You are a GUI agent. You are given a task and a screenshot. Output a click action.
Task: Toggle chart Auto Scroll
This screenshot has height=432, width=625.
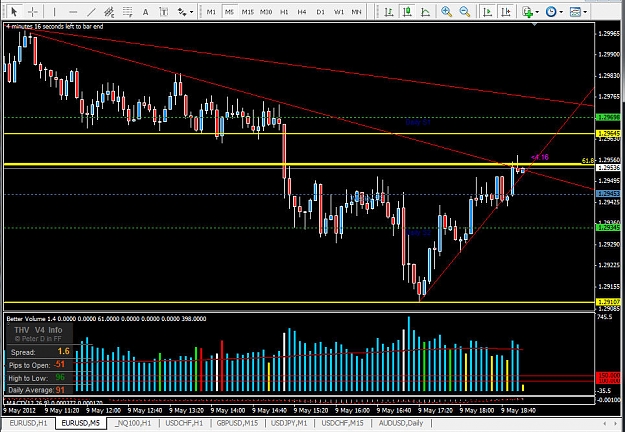487,12
